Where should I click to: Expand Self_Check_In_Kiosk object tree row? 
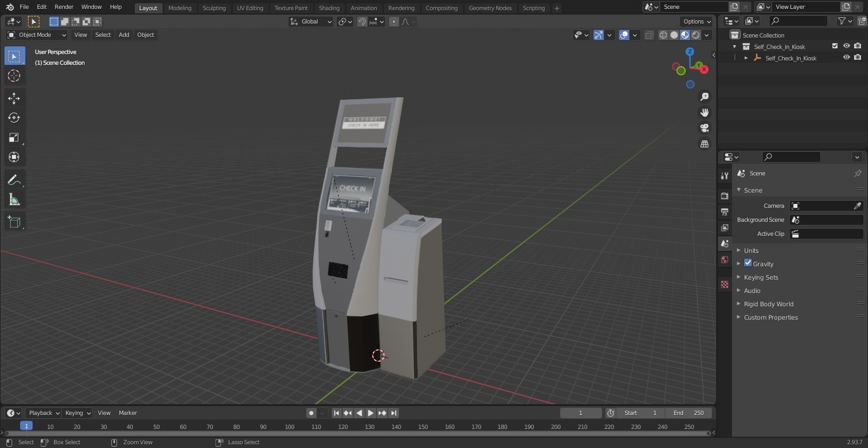pos(746,58)
